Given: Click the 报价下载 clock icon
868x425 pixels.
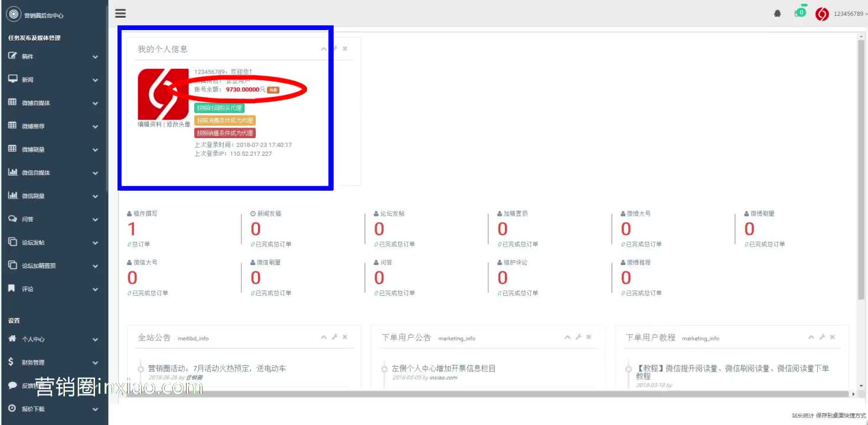Looking at the screenshot, I should (12, 408).
